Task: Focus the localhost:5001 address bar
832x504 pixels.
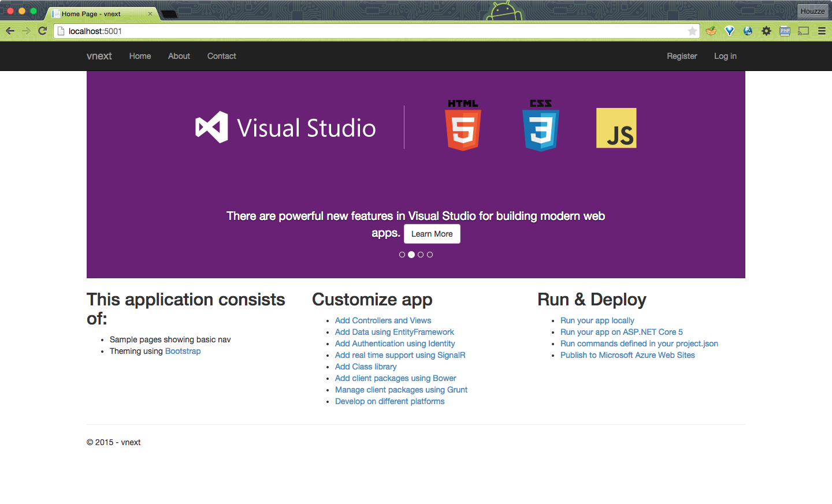Action: point(376,31)
